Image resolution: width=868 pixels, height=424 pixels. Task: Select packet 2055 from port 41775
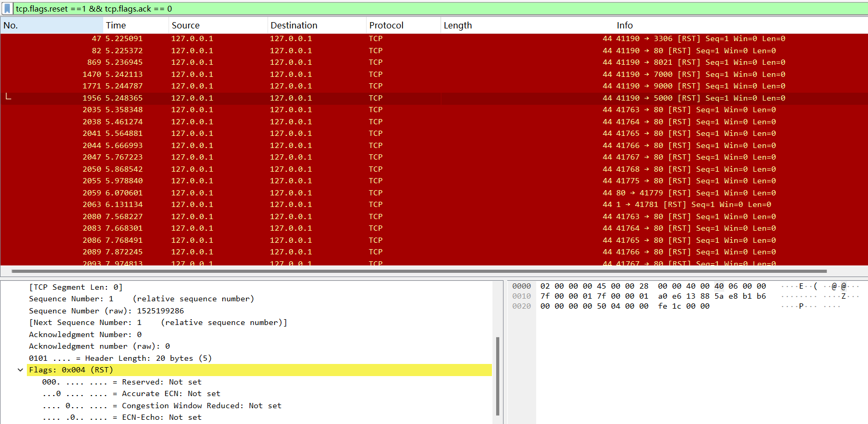tap(434, 181)
